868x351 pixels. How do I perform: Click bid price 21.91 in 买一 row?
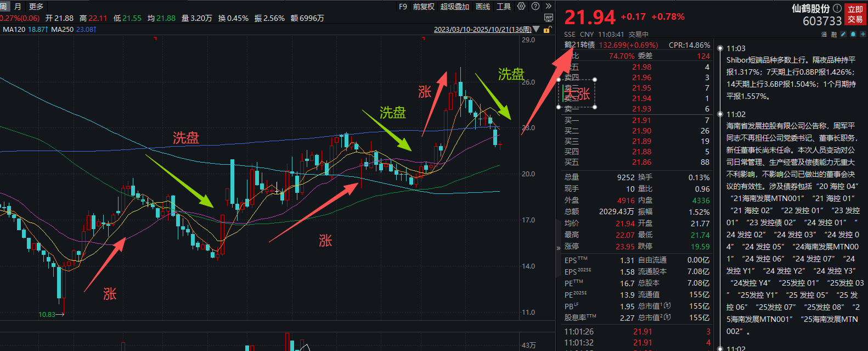pyautogui.click(x=642, y=120)
